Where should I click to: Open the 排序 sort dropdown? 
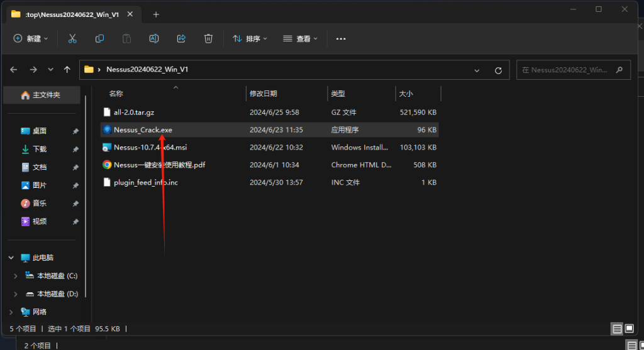pos(250,38)
